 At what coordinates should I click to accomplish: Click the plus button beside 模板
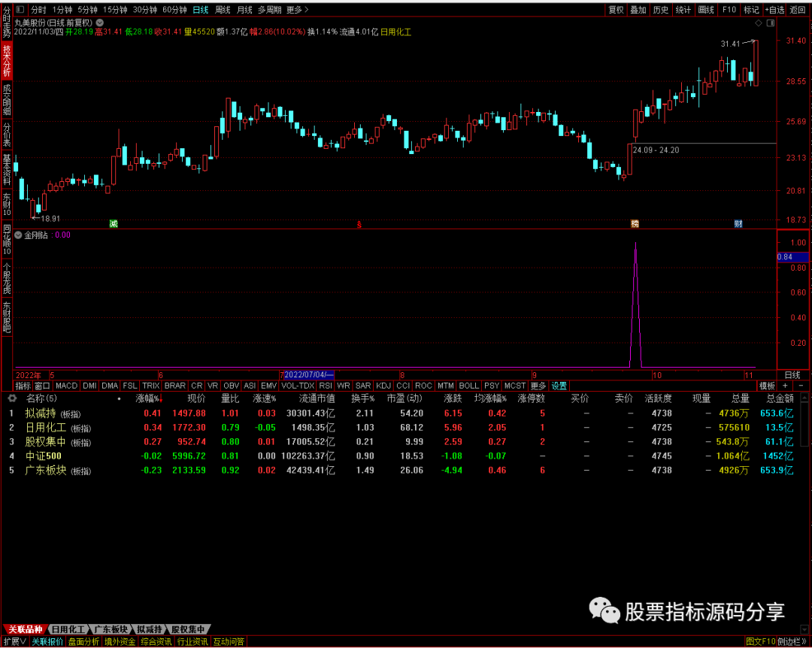click(x=785, y=386)
